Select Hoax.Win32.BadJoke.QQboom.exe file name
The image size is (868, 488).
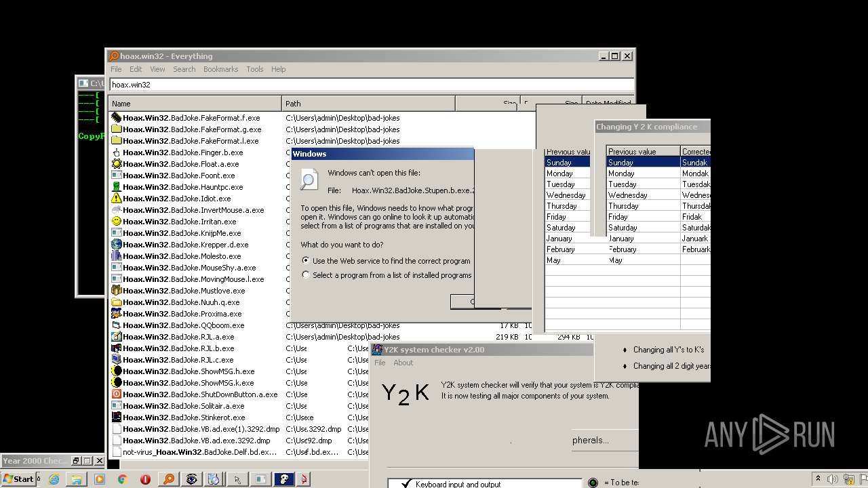[183, 325]
